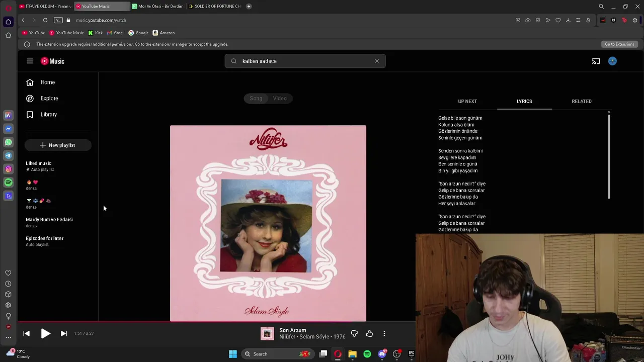
Task: Click Go to Extensions button
Action: pos(619,44)
